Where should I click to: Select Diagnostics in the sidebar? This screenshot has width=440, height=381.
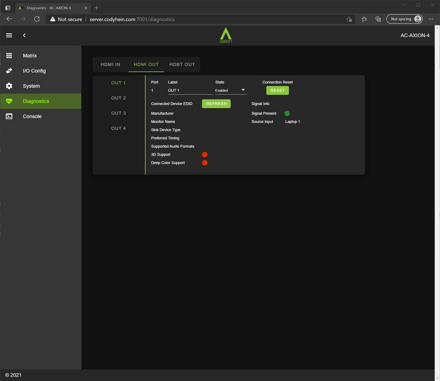coord(41,101)
